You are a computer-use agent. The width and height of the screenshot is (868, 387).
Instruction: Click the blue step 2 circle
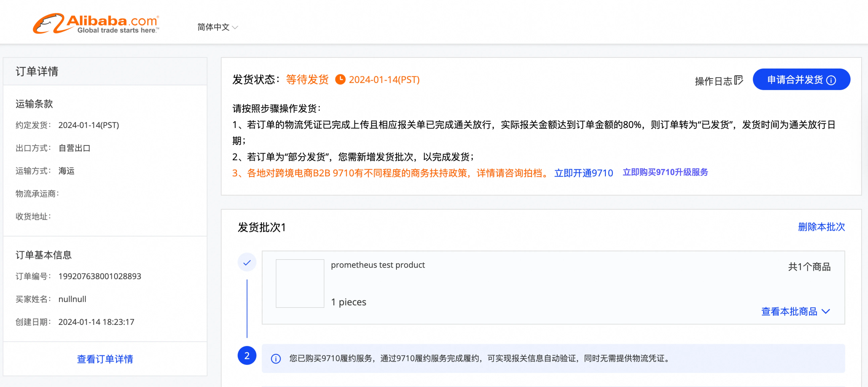tap(247, 356)
